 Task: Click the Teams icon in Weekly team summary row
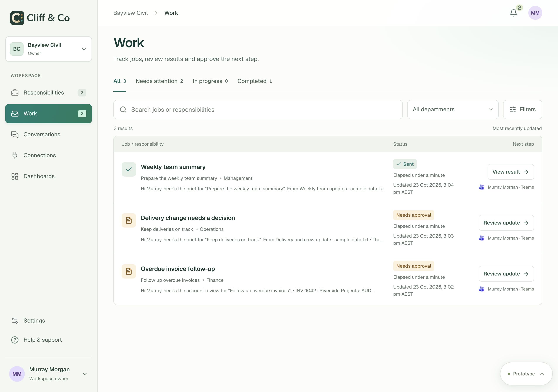pyautogui.click(x=481, y=187)
